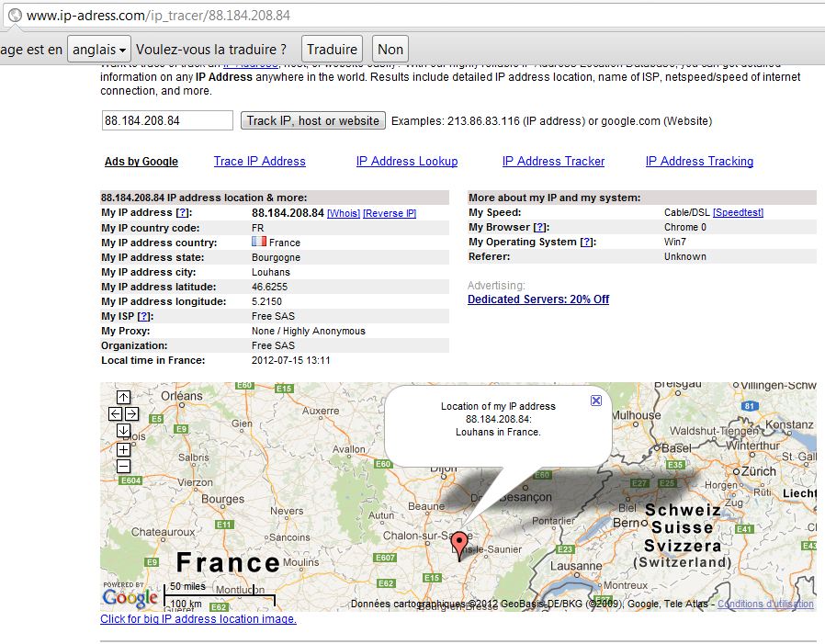Open the IP Address Tracking link
The image size is (825, 644).
click(699, 162)
